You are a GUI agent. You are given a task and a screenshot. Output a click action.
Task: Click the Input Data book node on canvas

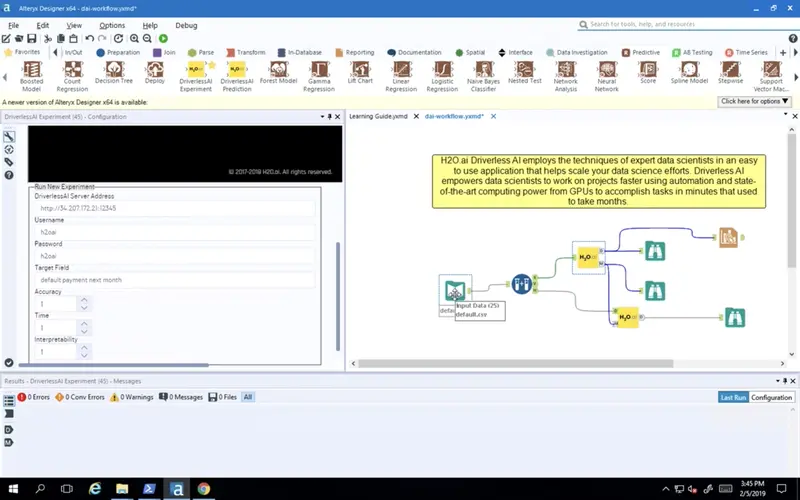pos(455,291)
